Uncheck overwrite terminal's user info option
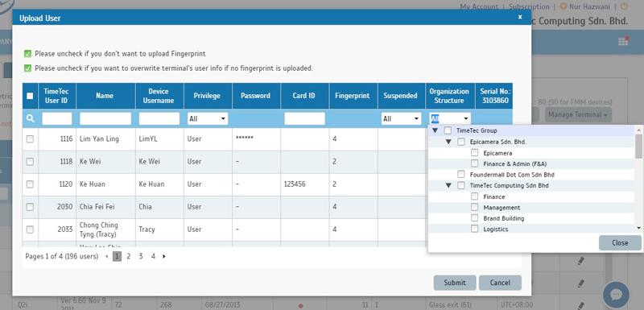 click(x=27, y=68)
